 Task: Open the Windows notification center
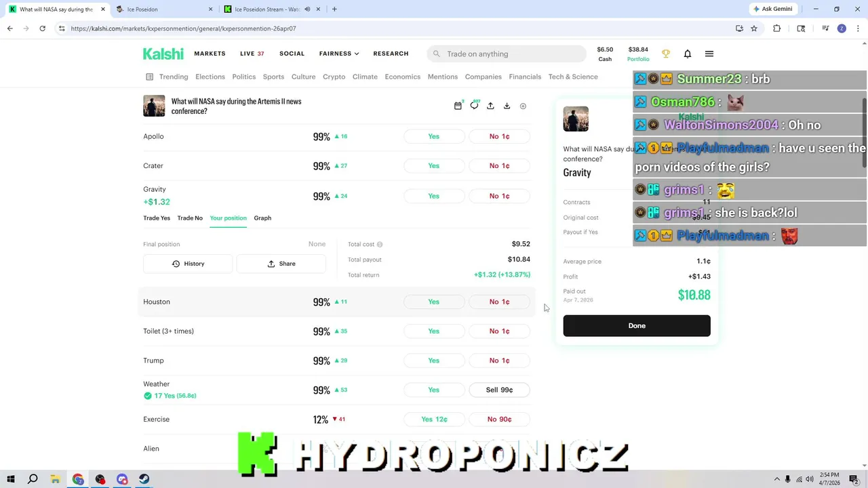coord(854,479)
